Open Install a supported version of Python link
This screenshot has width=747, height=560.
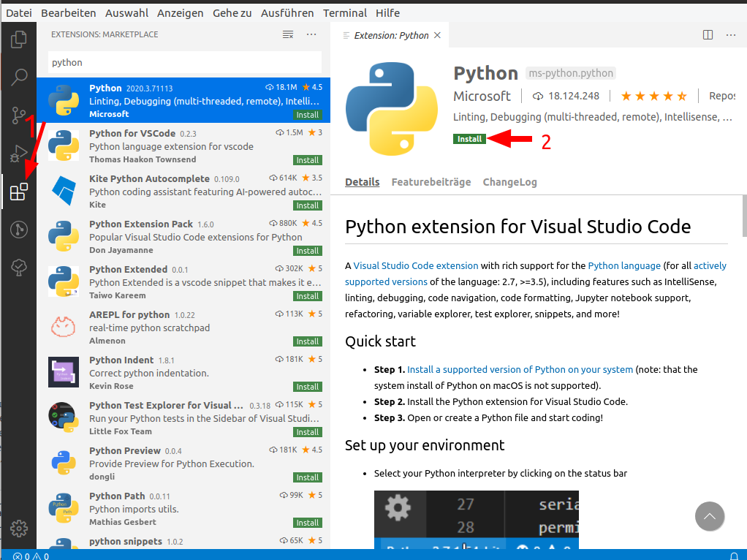(520, 369)
